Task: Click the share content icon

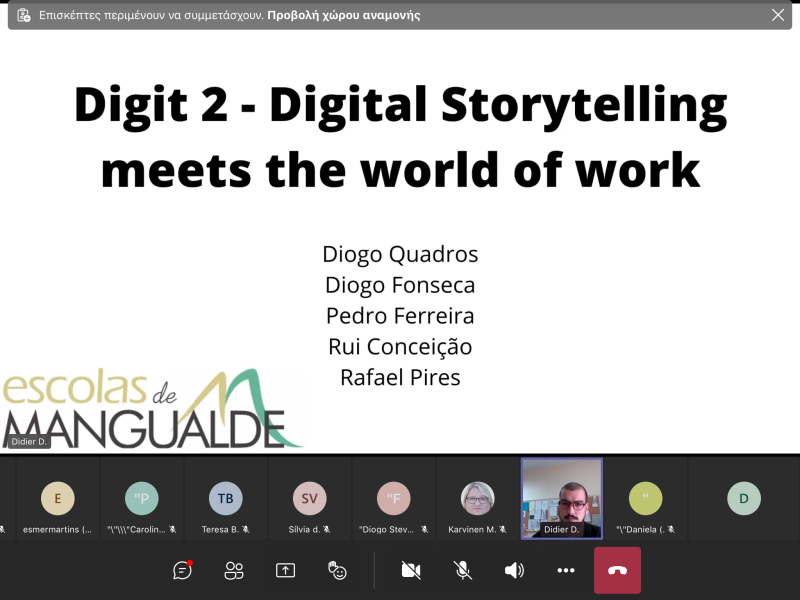Action: (x=285, y=570)
